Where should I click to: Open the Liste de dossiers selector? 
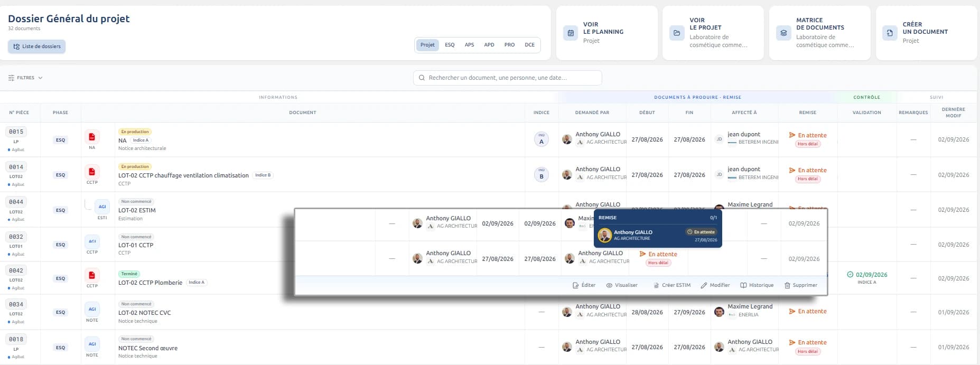(x=37, y=46)
